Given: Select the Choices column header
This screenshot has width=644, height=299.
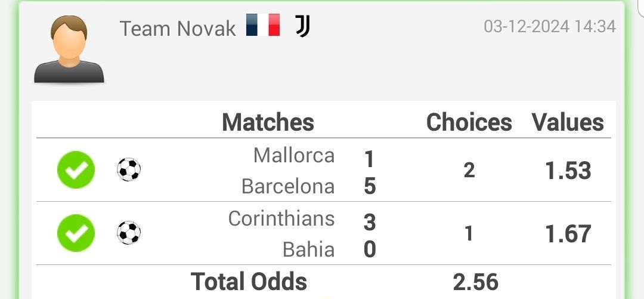Looking at the screenshot, I should [x=469, y=122].
